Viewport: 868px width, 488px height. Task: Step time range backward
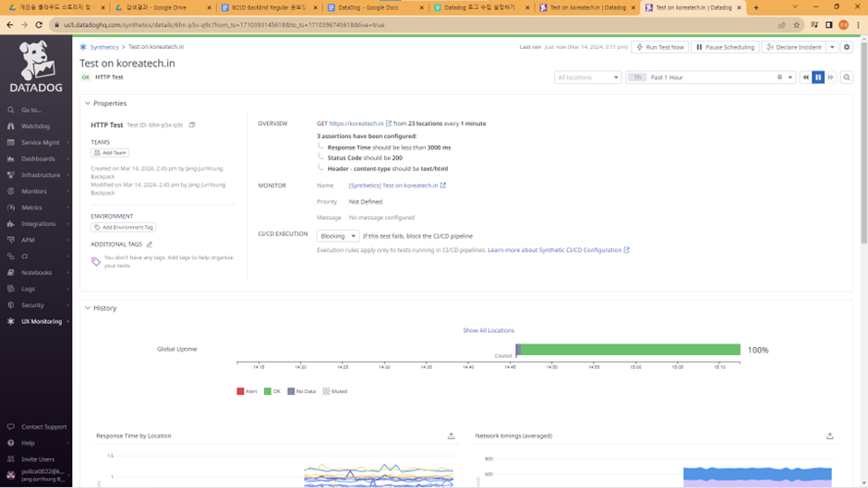(806, 77)
